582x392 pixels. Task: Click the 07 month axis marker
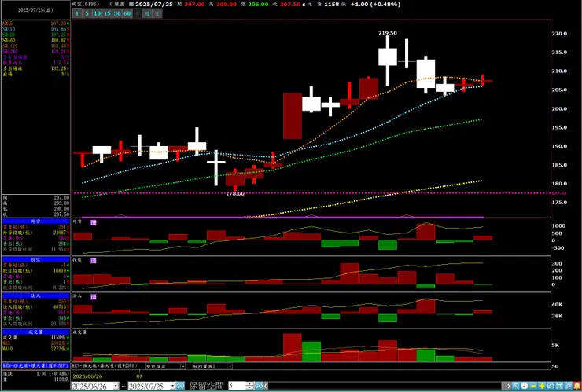pyautogui.click(x=140, y=376)
